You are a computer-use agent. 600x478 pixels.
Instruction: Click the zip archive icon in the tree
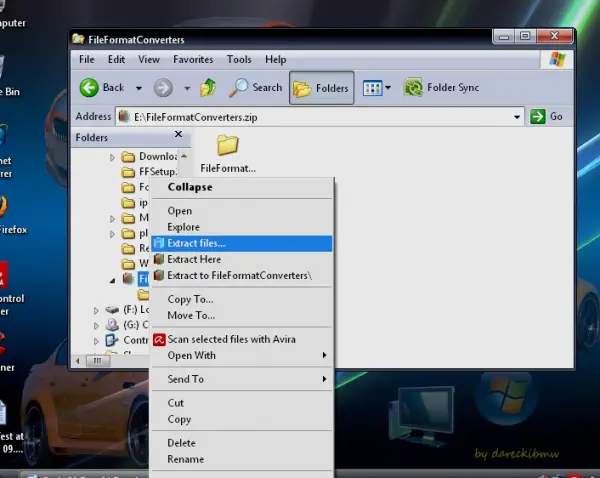128,278
